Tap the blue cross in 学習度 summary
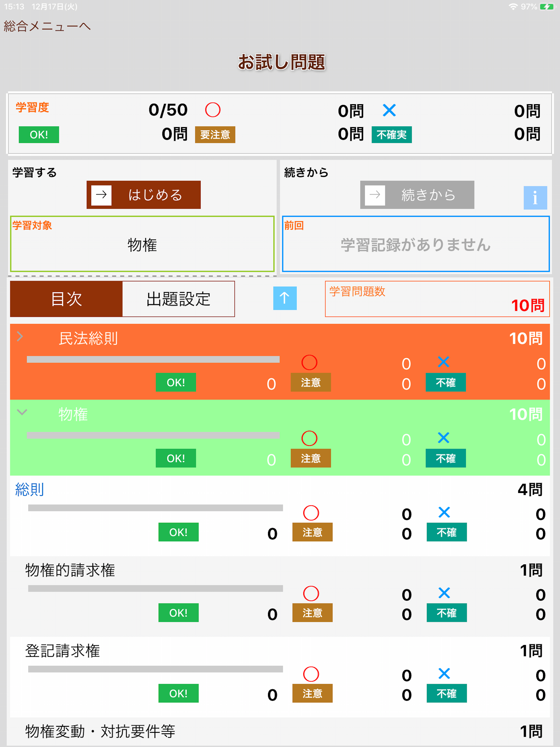560x747 pixels. (389, 110)
